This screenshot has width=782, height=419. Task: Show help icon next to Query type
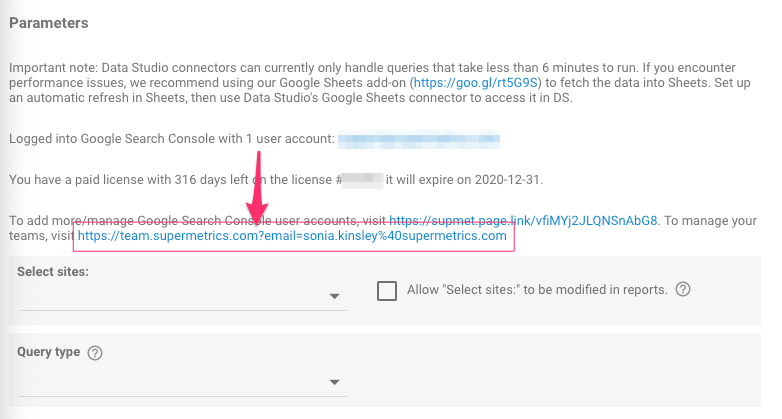(x=95, y=353)
